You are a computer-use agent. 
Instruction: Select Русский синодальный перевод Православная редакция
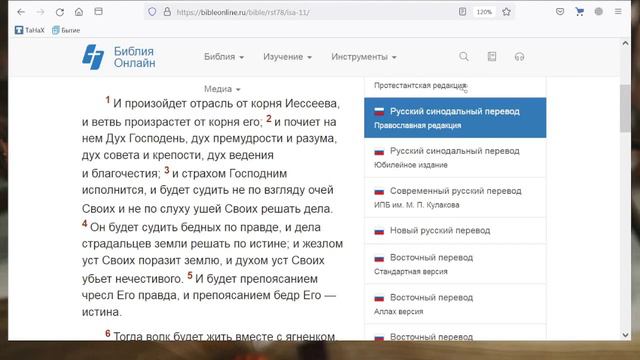point(455,118)
